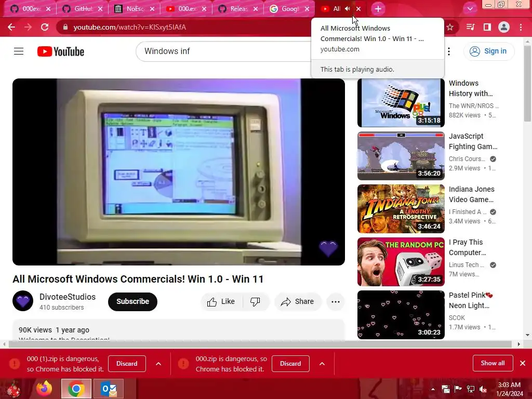Like the video
532x399 pixels.
click(x=221, y=302)
